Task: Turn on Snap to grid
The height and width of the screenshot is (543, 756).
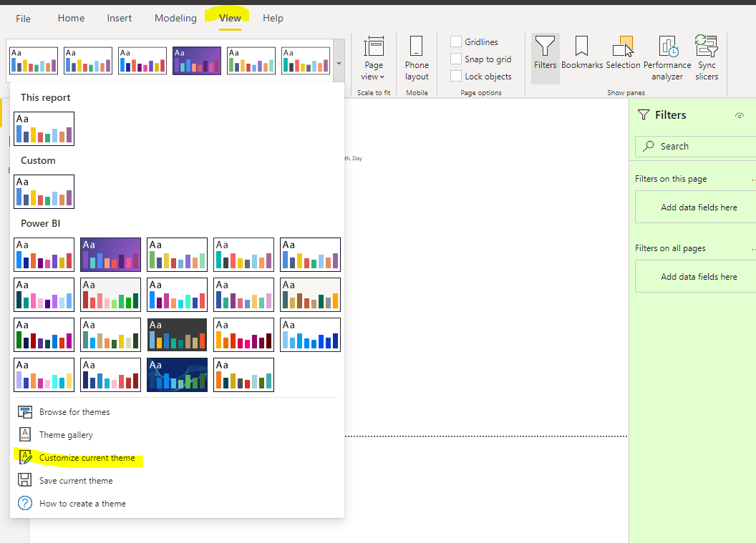Action: tap(456, 59)
